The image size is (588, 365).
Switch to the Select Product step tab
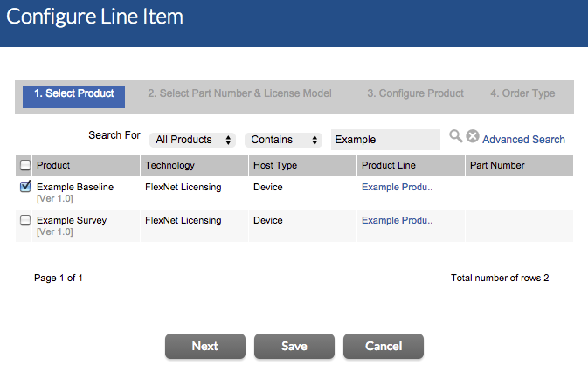coord(74,94)
